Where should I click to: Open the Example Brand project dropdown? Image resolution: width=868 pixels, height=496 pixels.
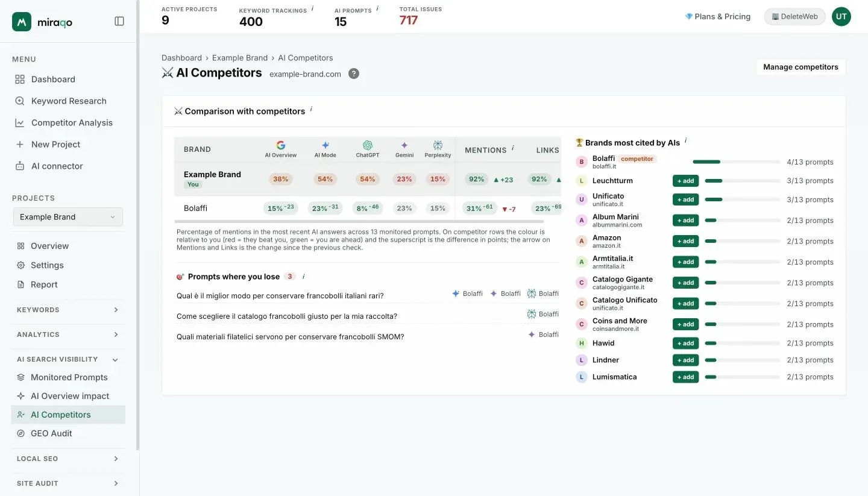68,217
